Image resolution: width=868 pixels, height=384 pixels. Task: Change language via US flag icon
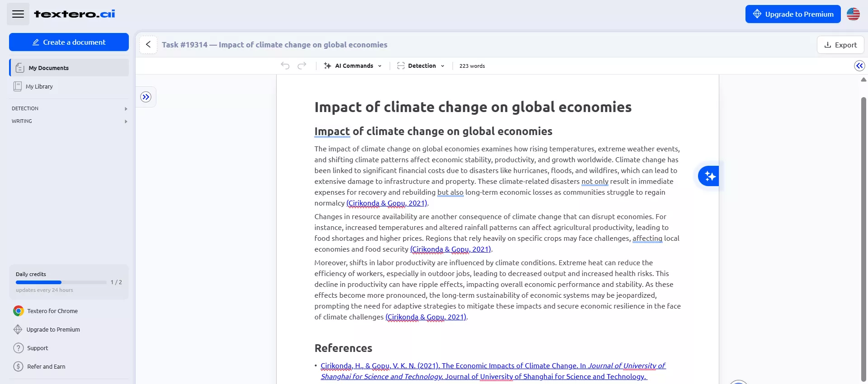click(853, 14)
